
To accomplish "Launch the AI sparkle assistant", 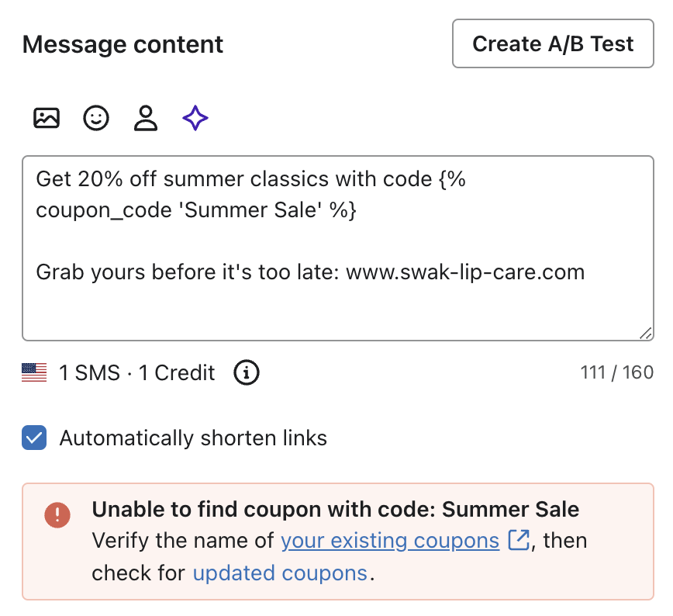I will 195,118.
